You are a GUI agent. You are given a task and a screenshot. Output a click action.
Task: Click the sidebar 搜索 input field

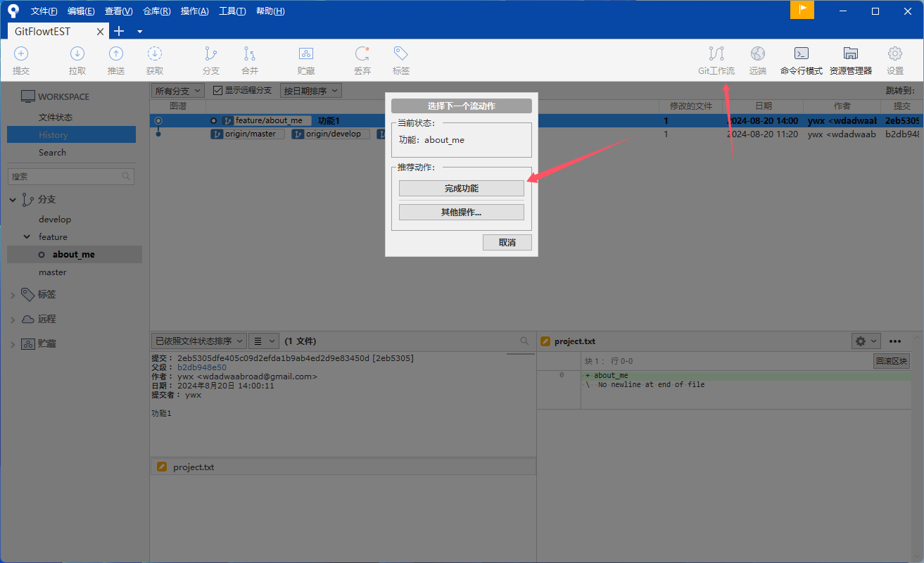pos(70,177)
